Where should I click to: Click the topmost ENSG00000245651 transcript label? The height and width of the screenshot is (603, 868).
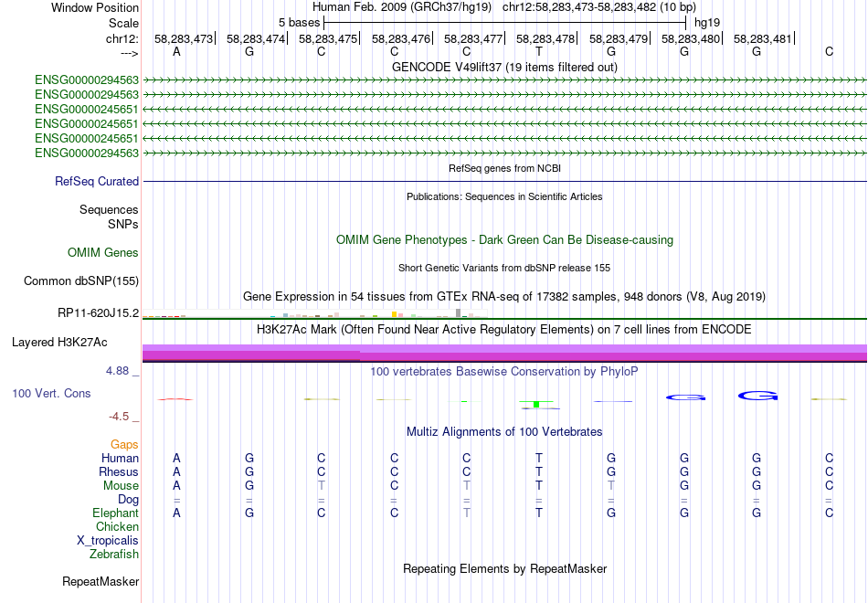(87, 109)
